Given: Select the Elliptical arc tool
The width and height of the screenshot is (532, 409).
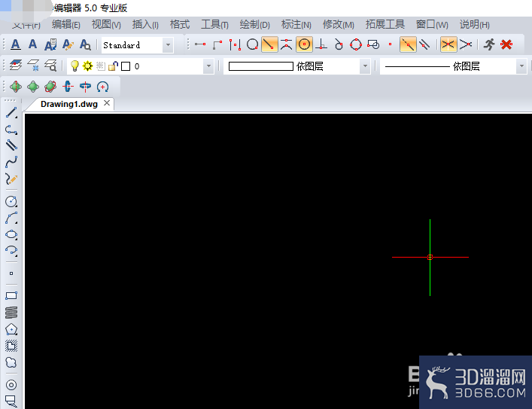Looking at the screenshot, I should [x=11, y=251].
